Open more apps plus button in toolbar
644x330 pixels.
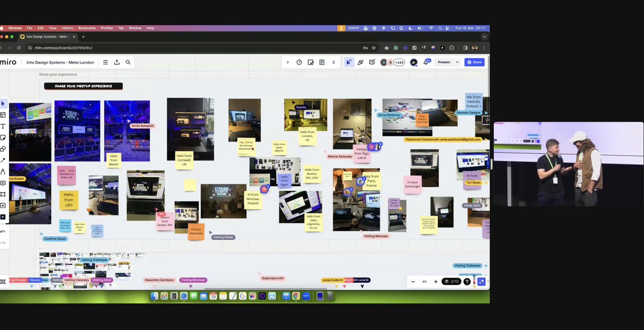tap(3, 217)
